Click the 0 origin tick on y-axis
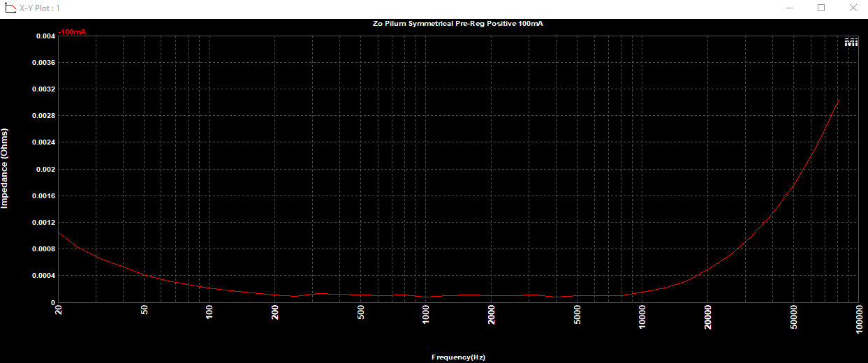The image size is (868, 363). point(53,302)
